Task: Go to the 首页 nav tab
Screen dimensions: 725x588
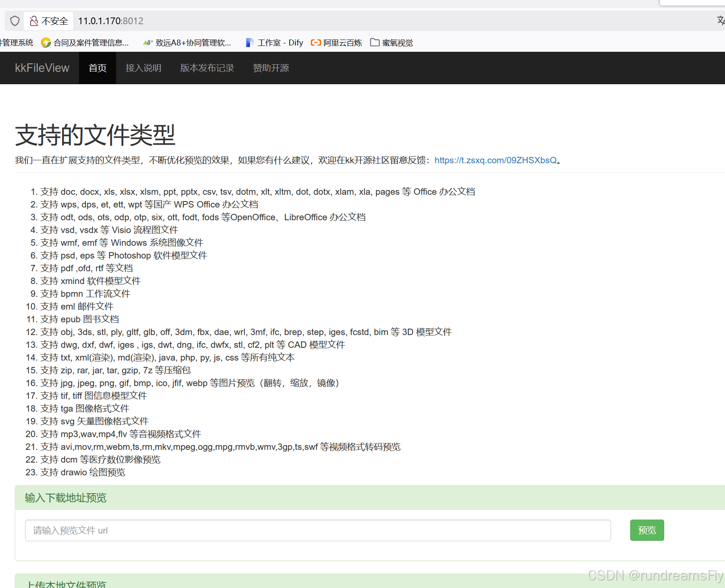Action: click(x=97, y=68)
